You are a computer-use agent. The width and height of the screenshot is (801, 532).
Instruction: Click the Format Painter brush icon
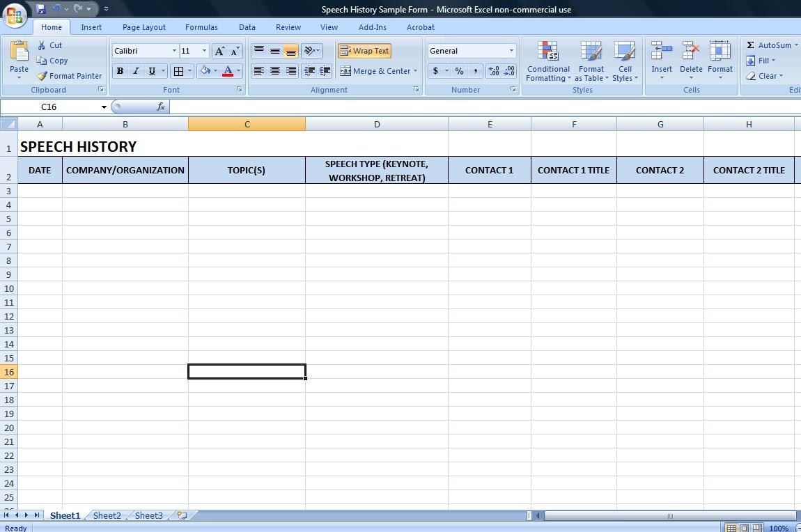click(42, 76)
